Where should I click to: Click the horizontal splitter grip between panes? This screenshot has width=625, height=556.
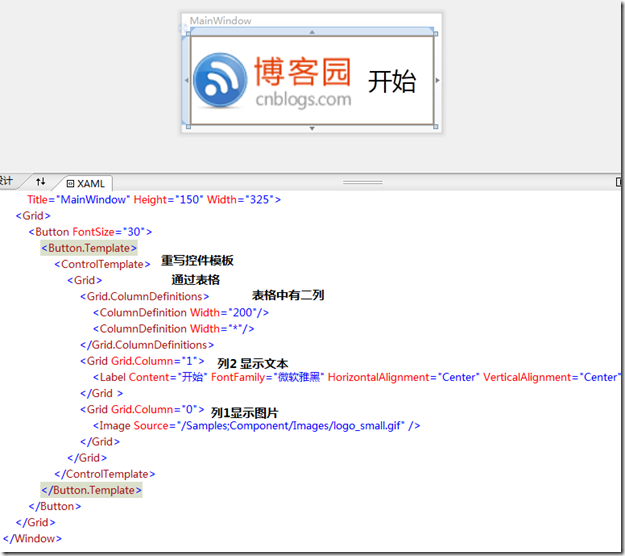[363, 182]
